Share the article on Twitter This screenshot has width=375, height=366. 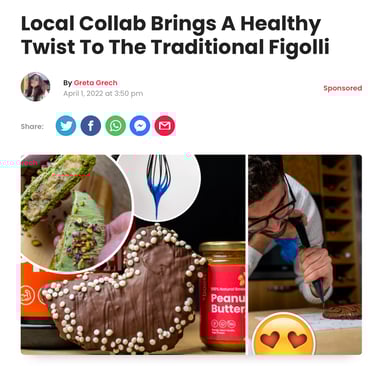pyautogui.click(x=66, y=126)
